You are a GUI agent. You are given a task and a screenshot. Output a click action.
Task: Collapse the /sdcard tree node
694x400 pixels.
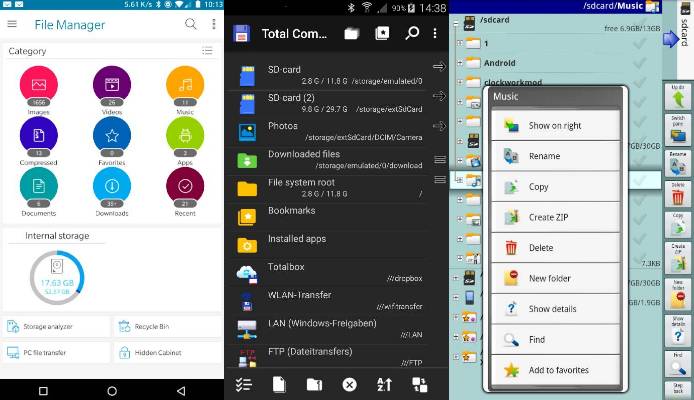[456, 23]
